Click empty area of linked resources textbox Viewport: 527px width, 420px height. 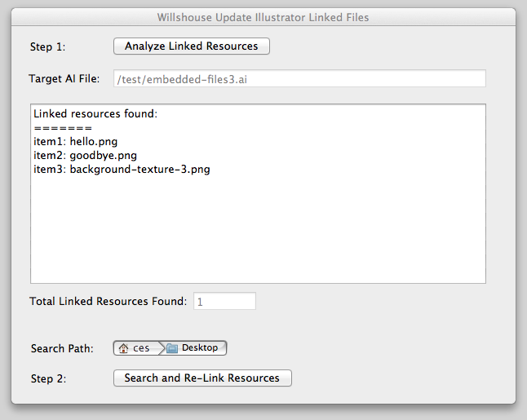(x=258, y=232)
